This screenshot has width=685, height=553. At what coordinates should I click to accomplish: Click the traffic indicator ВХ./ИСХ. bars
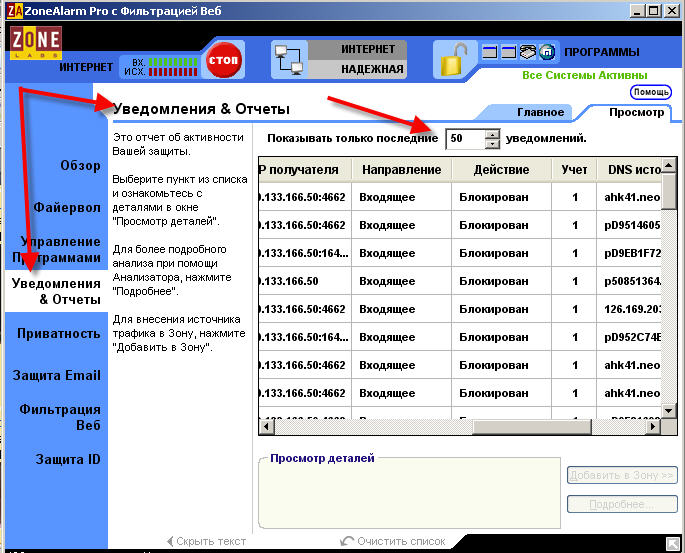(173, 67)
